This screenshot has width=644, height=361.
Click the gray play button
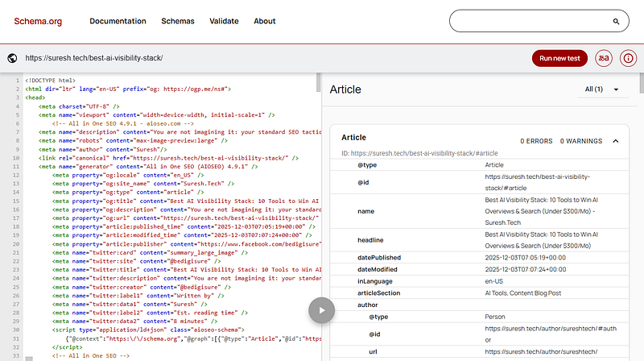click(321, 310)
